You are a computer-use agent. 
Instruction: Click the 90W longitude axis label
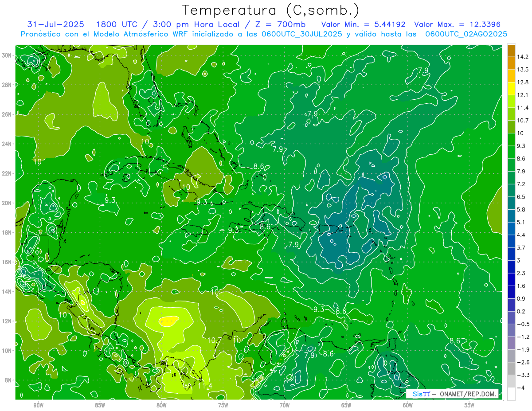(x=38, y=405)
